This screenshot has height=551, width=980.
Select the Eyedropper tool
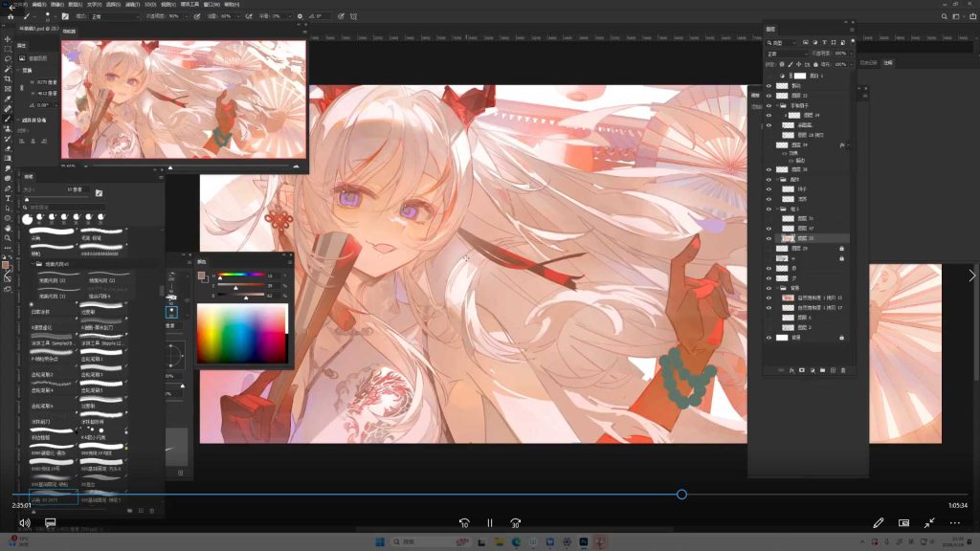click(8, 99)
